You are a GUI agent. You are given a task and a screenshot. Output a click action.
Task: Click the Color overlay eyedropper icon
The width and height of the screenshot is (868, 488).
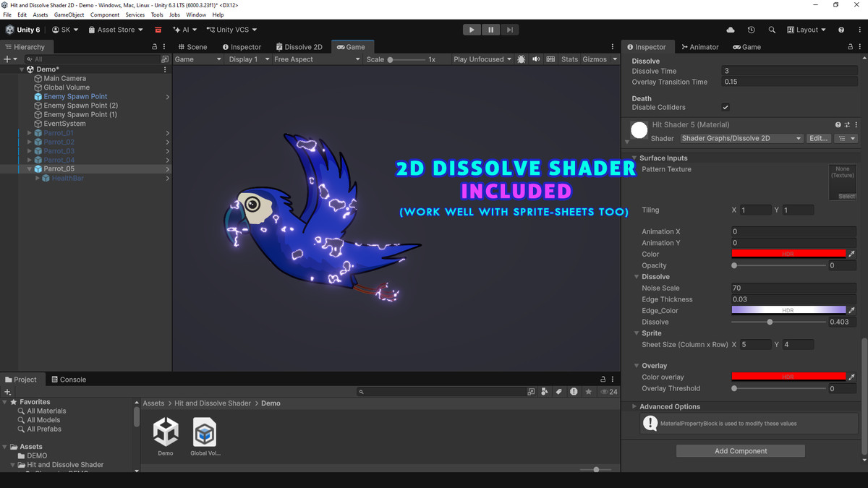(851, 377)
